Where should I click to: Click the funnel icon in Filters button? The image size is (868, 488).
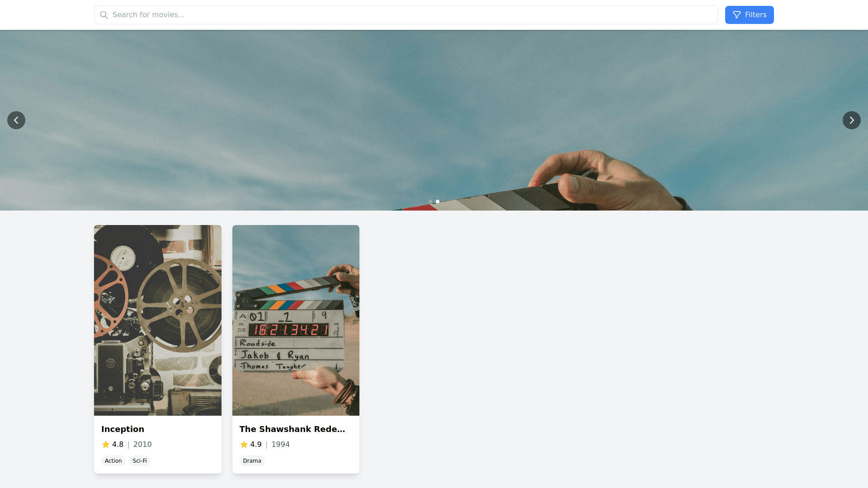(737, 15)
